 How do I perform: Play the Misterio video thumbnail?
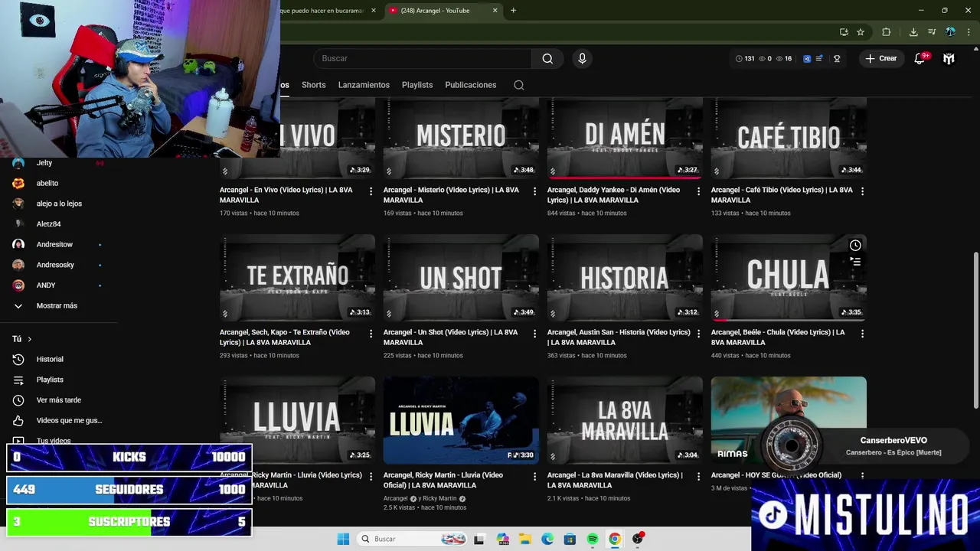[x=461, y=139]
